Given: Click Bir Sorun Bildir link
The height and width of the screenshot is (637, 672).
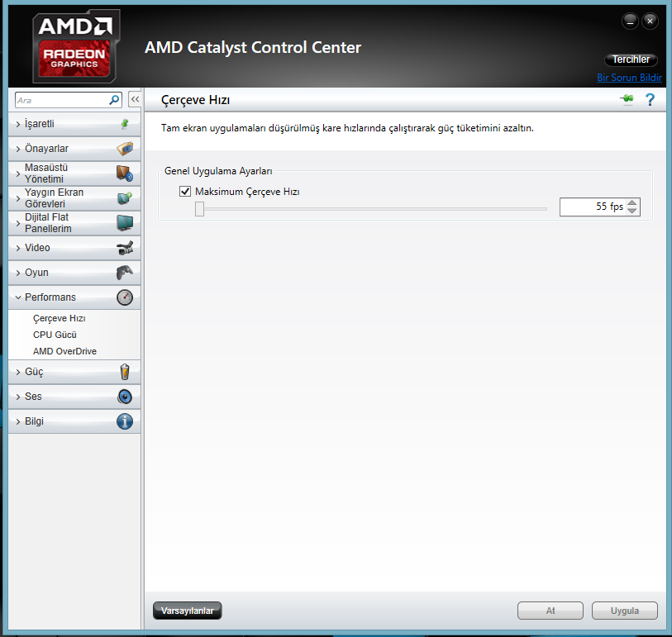Looking at the screenshot, I should [629, 78].
